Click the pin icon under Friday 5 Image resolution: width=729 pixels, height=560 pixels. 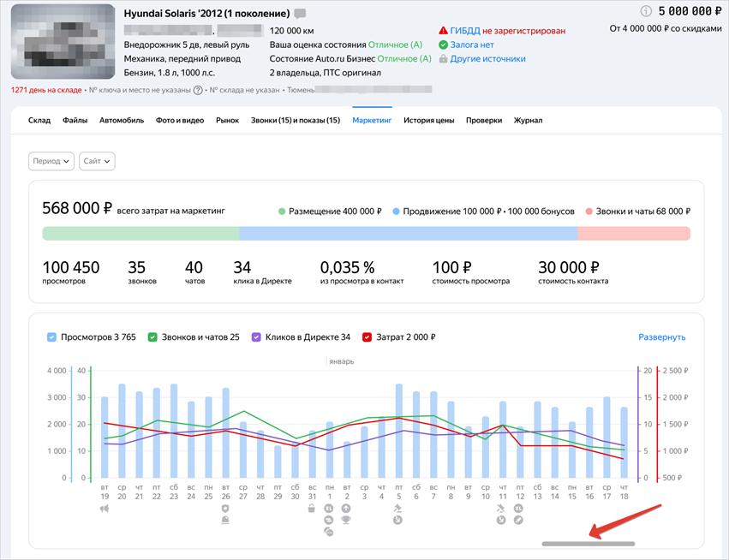click(398, 509)
